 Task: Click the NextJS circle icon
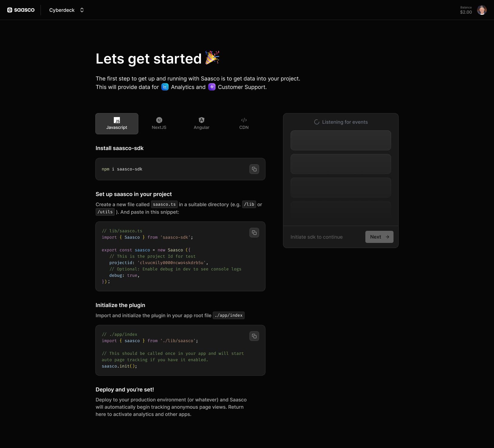pos(159,120)
